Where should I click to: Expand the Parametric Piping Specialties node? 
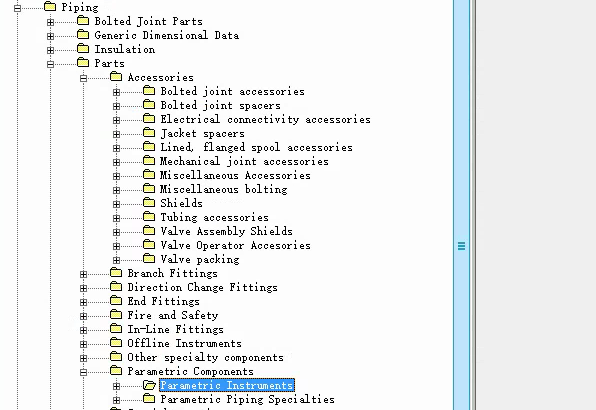(117, 400)
